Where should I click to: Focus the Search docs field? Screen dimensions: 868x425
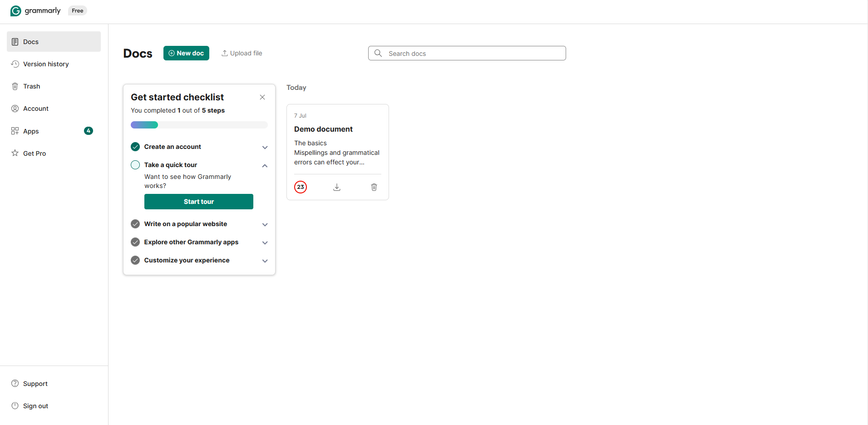(467, 53)
